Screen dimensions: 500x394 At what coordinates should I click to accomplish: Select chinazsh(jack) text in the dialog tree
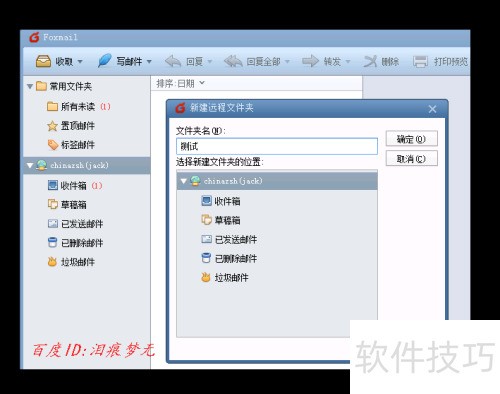(233, 181)
